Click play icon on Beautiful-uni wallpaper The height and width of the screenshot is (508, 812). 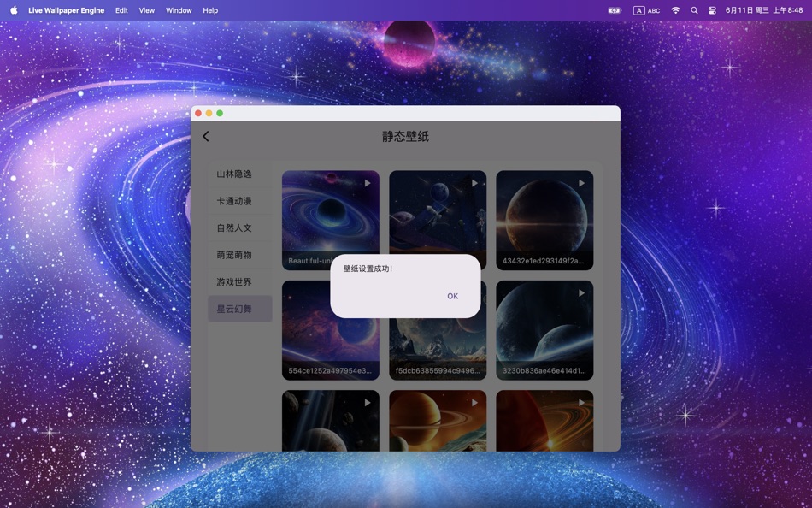tap(368, 183)
